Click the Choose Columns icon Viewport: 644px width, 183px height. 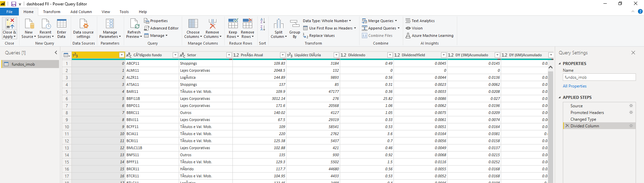[193, 24]
